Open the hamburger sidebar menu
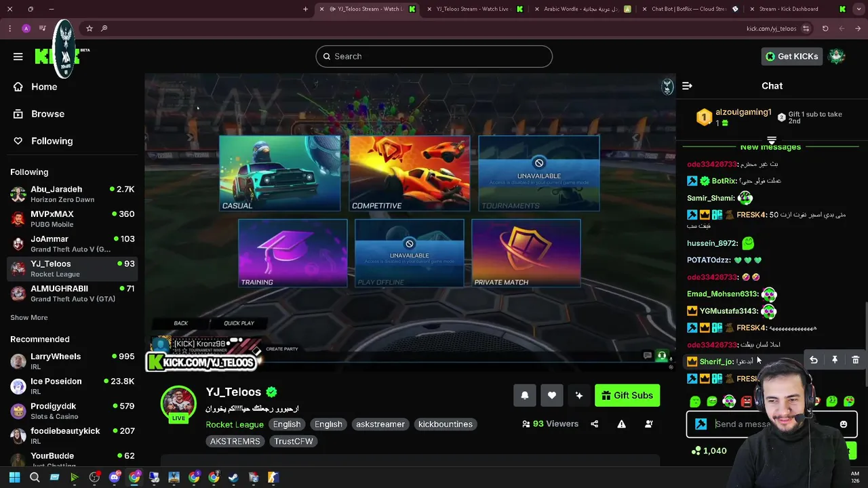 pyautogui.click(x=18, y=56)
